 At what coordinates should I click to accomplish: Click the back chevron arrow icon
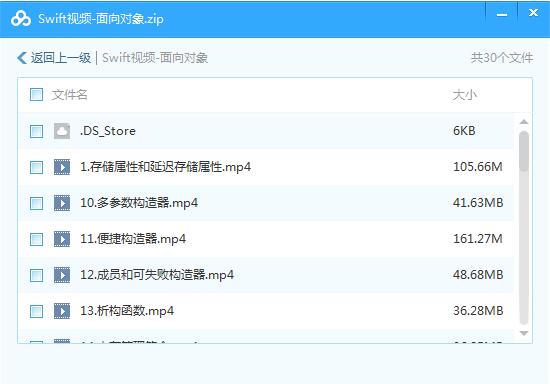point(22,58)
